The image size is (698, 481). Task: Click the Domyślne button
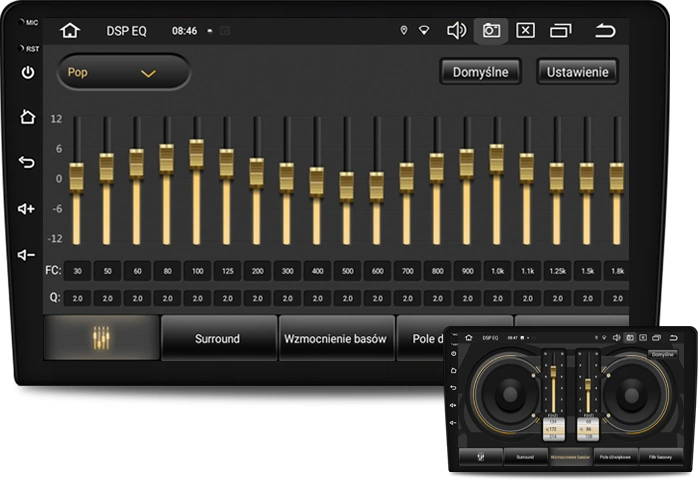click(480, 72)
